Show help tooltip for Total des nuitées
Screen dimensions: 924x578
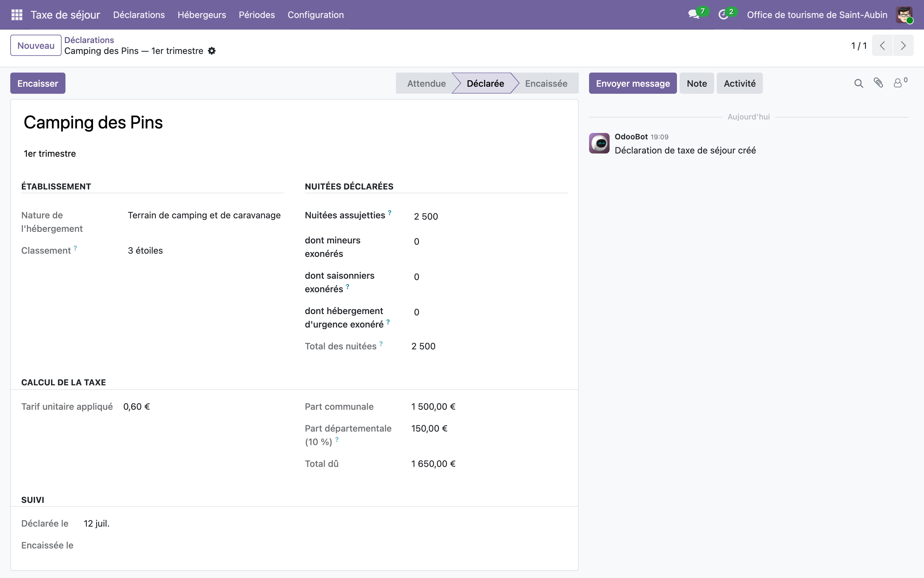click(381, 344)
